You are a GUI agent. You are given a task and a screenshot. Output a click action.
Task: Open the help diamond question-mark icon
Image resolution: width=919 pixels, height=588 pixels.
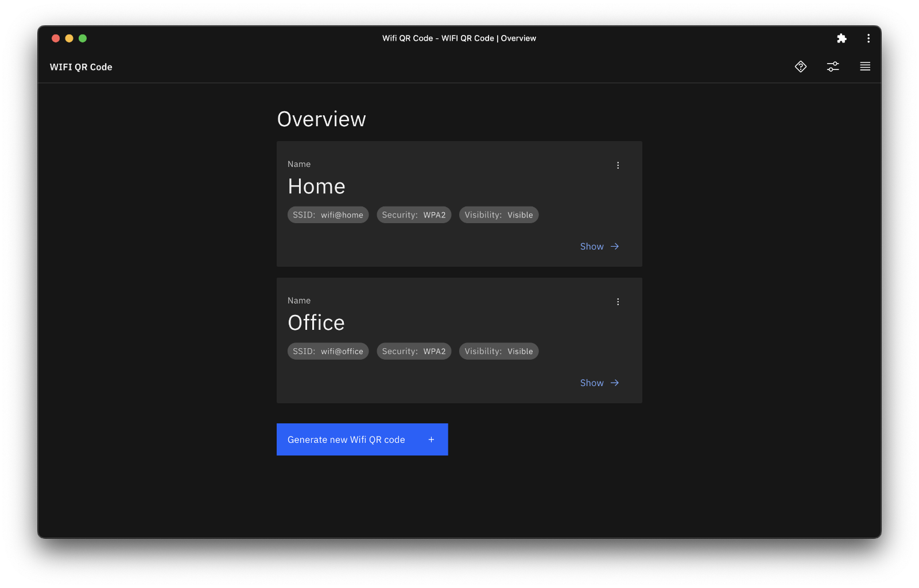pyautogui.click(x=800, y=67)
